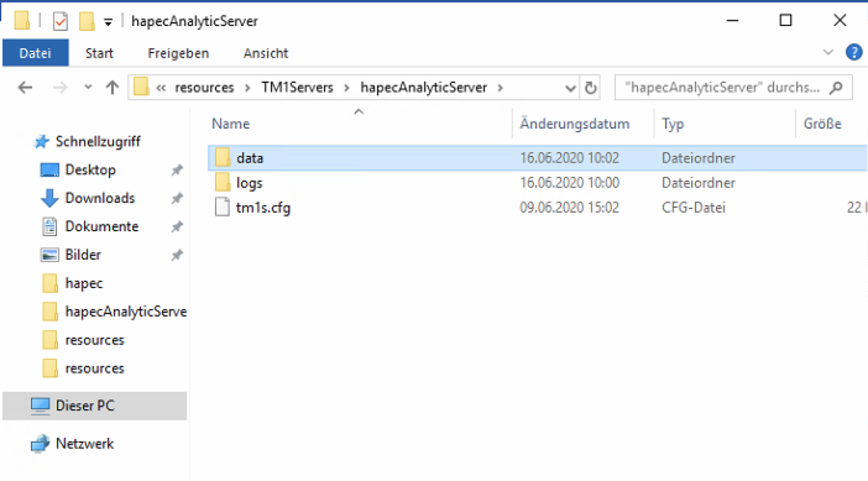The height and width of the screenshot is (481, 868).
Task: Switch to the Ansicht ribbon tab
Action: coord(266,53)
